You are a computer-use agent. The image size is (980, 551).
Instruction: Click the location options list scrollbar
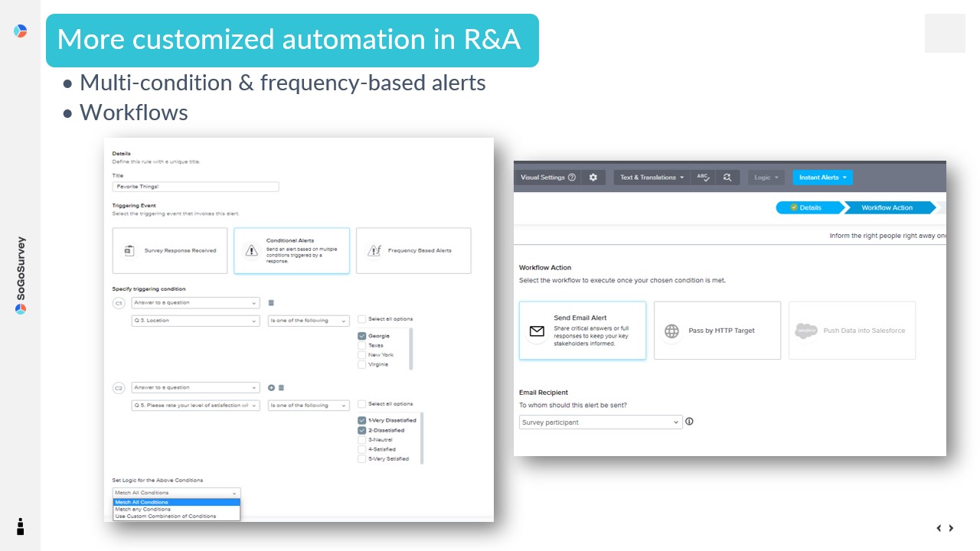(411, 348)
